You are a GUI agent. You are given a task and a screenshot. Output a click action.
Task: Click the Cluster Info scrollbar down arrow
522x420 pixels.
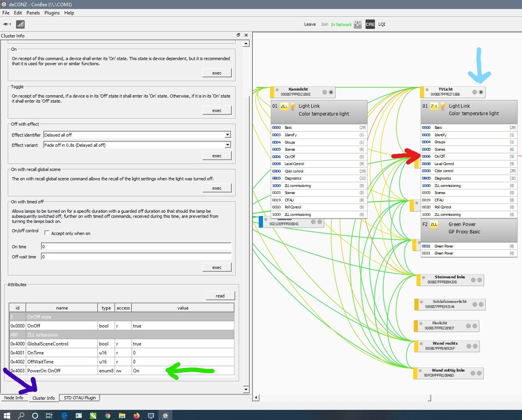pyautogui.click(x=246, y=389)
